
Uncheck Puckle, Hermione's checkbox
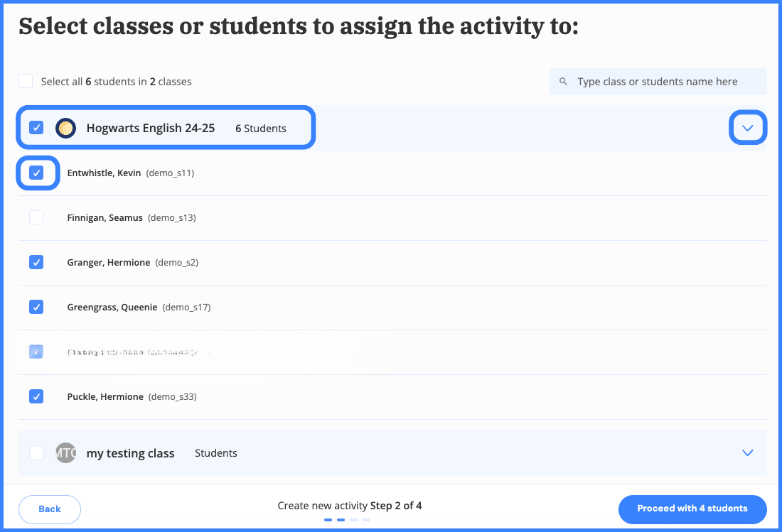click(36, 396)
